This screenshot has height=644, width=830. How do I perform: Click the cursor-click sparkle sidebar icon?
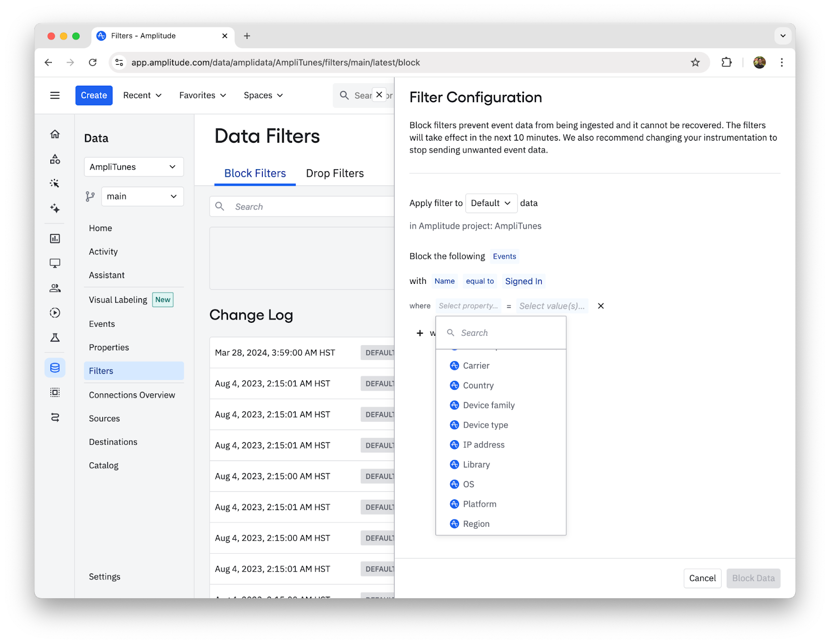tap(55, 183)
